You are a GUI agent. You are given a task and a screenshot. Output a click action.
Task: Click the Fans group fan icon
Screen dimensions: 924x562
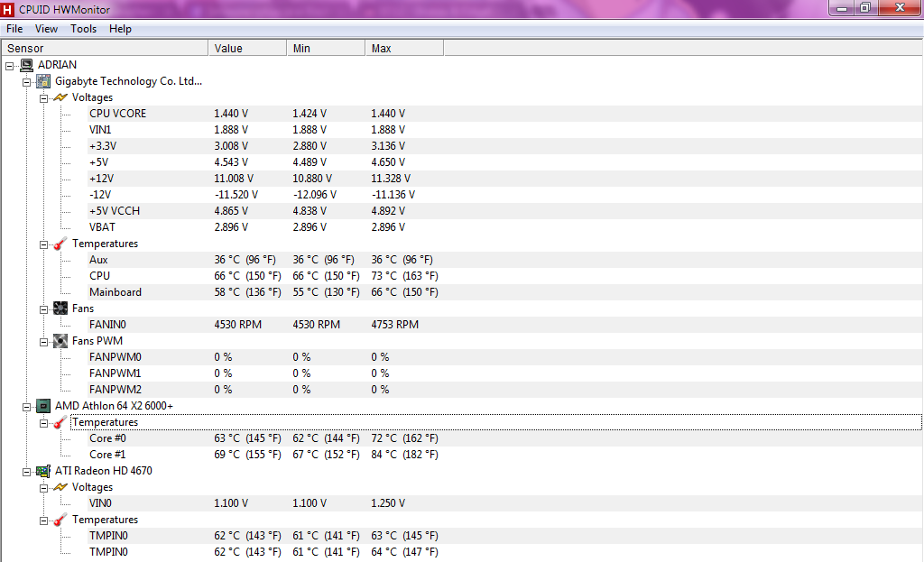pos(60,309)
